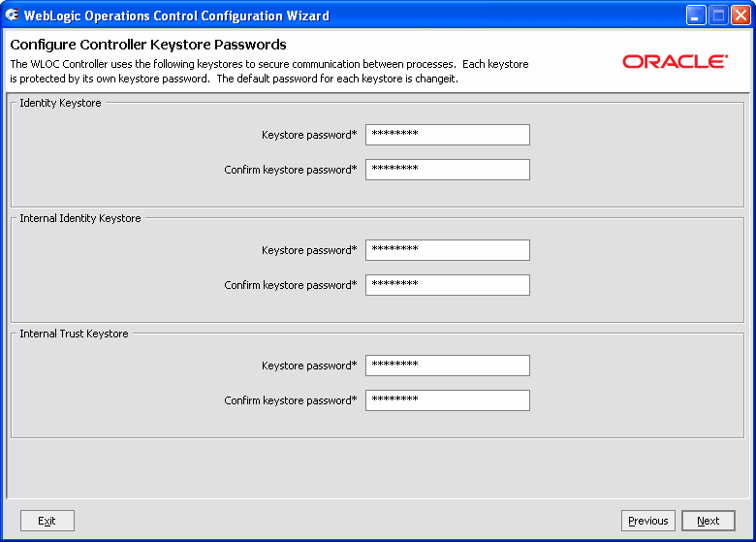Click the Internal Trust Keystore group label
Screen dimensions: 756x542
tap(74, 334)
